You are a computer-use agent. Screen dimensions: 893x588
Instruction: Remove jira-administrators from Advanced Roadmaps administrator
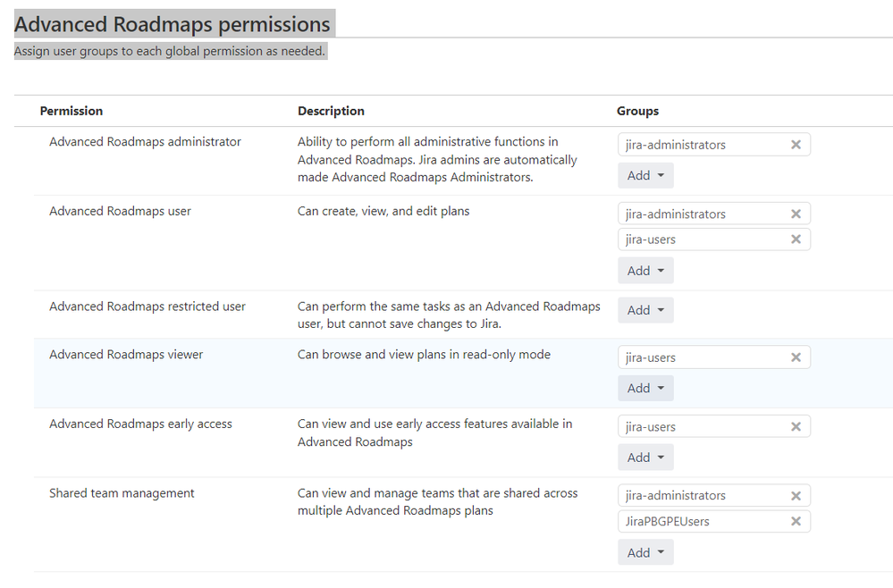pos(796,145)
